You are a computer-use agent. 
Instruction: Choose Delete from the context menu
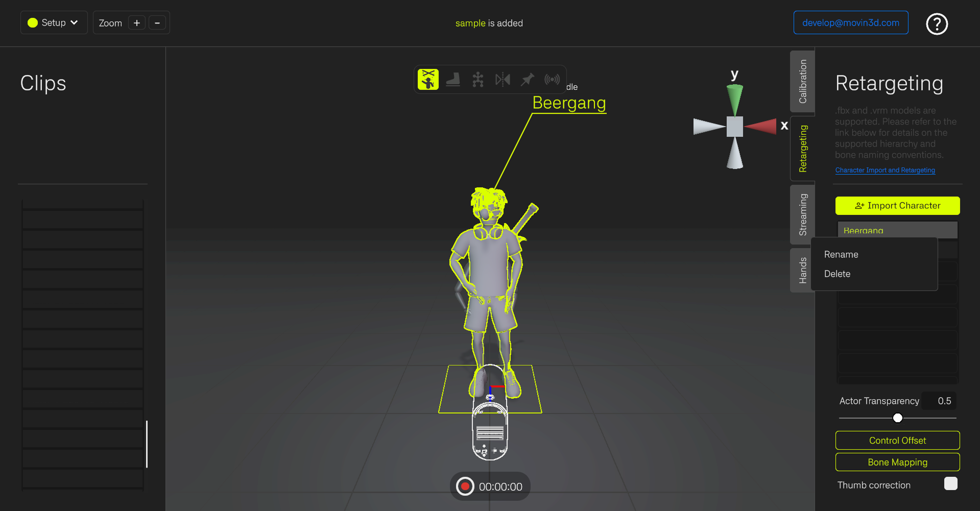pos(837,274)
